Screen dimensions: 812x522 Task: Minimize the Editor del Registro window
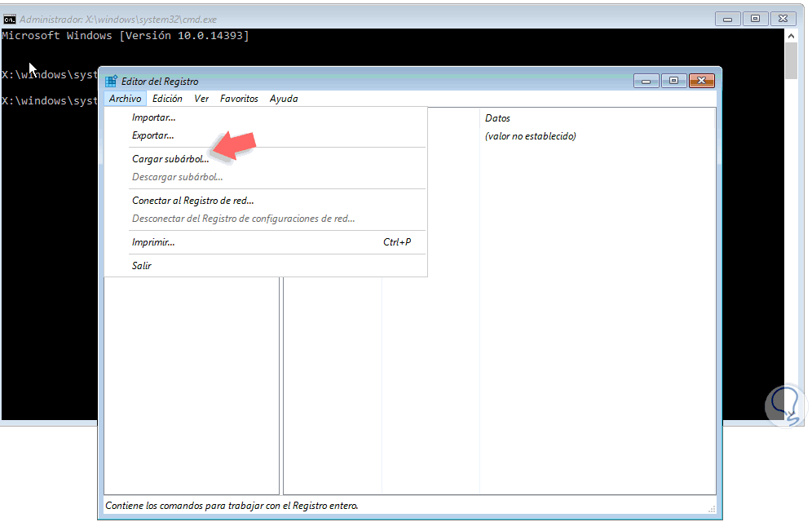[x=646, y=81]
